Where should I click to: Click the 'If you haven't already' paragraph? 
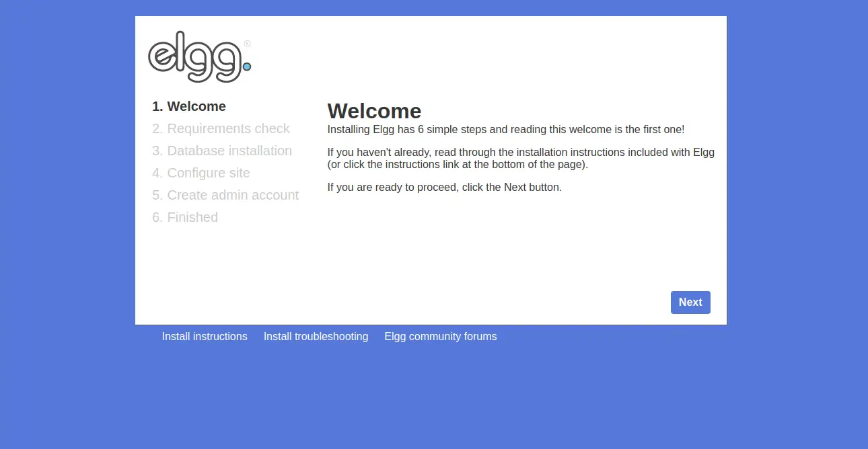[521, 159]
